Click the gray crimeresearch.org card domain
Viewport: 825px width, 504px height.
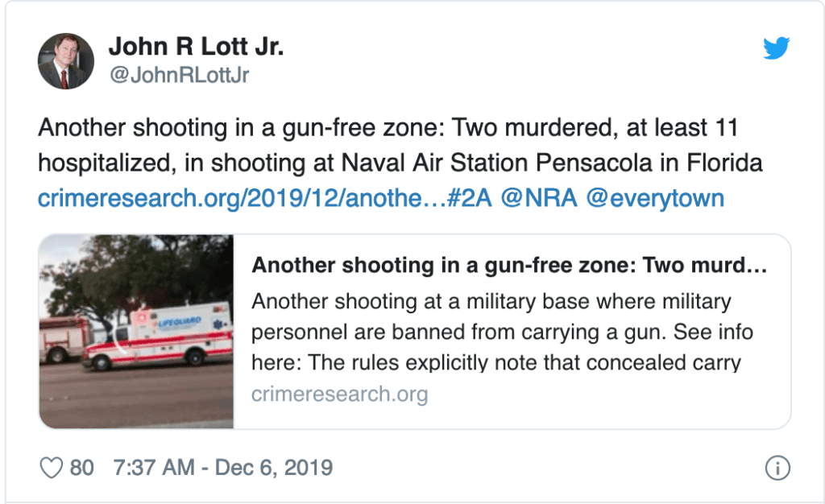[x=339, y=395]
